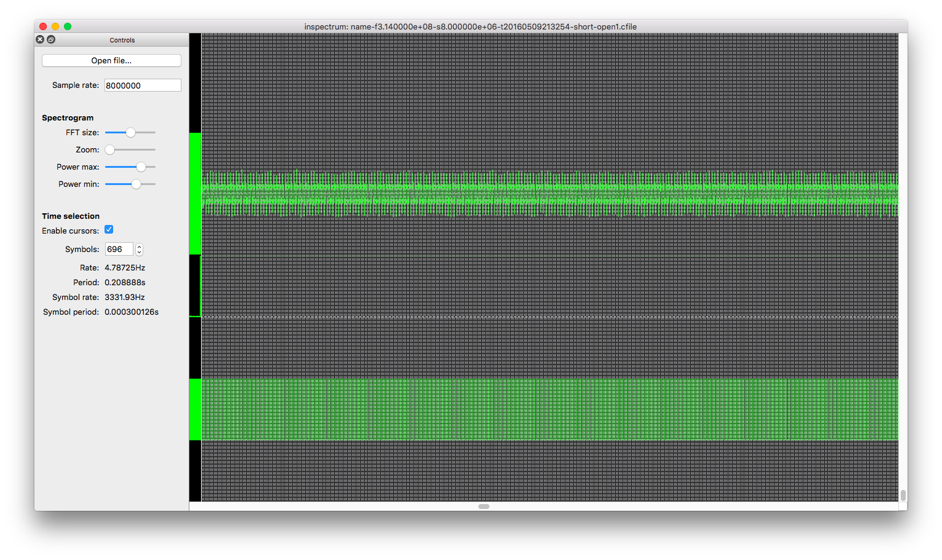Viewport: 942px width, 560px height.
Task: Click the Zoom slider handle
Action: [110, 149]
